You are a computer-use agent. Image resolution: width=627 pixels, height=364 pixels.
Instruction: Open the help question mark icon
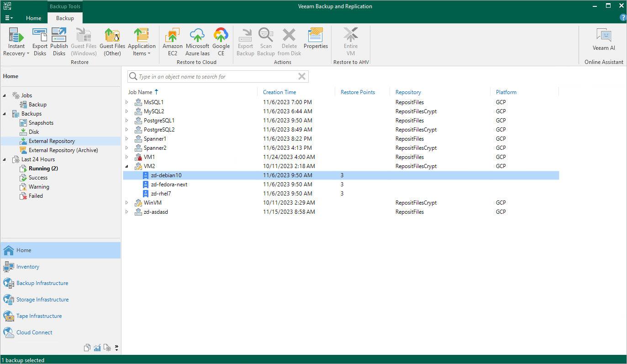622,18
